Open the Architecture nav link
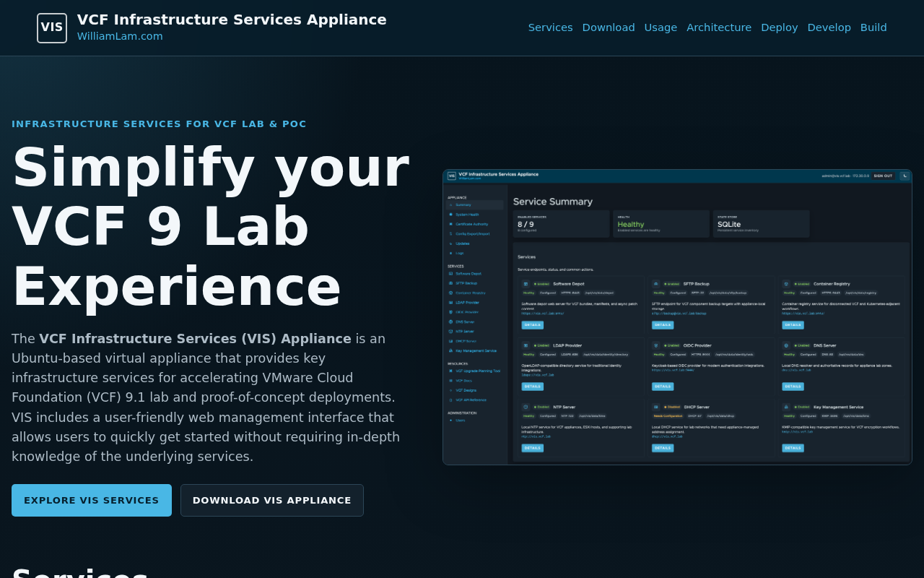Screen dimensions: 924x578 [x=719, y=27]
